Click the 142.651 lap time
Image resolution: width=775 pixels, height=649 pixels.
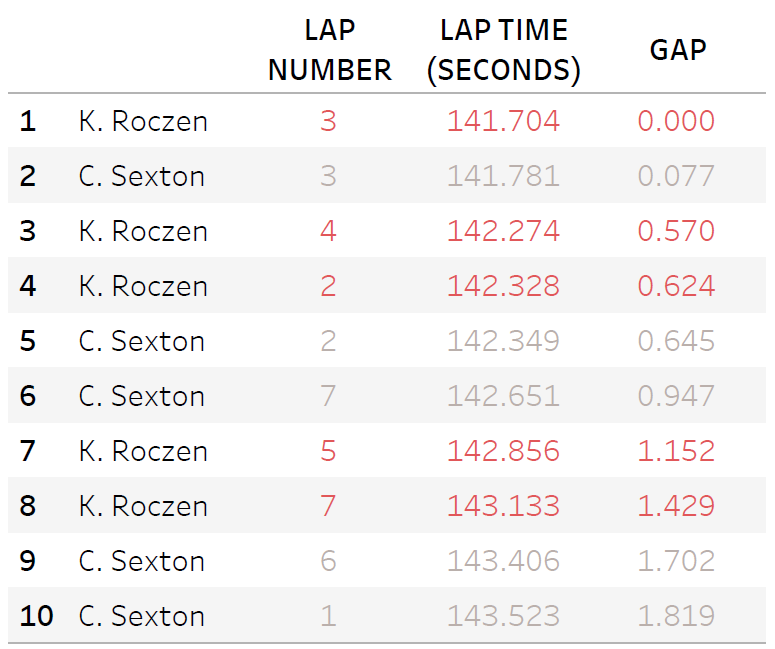(503, 397)
